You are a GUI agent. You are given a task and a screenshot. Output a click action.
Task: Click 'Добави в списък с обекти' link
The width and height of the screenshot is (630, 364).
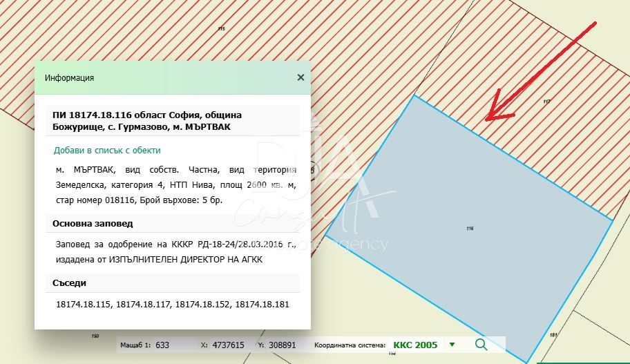107,150
